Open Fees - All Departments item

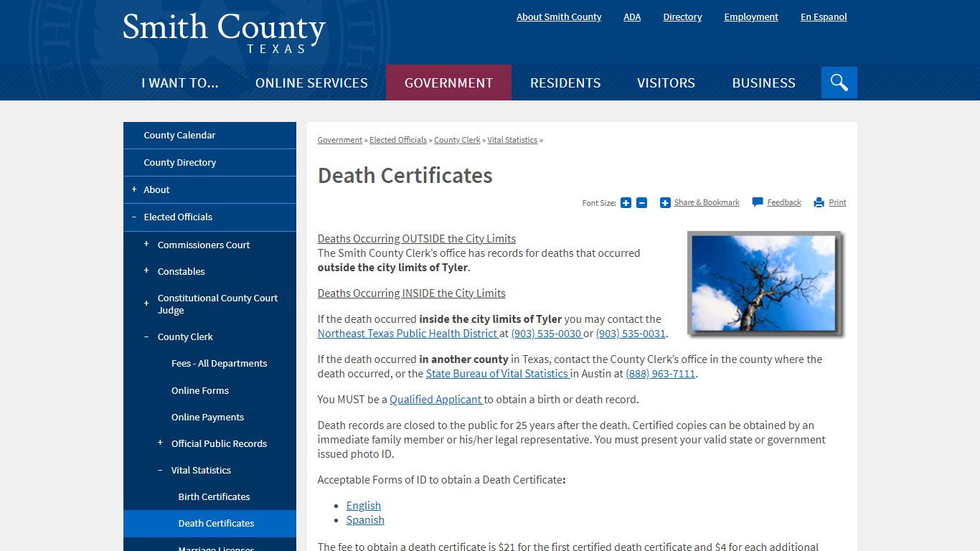tap(219, 364)
